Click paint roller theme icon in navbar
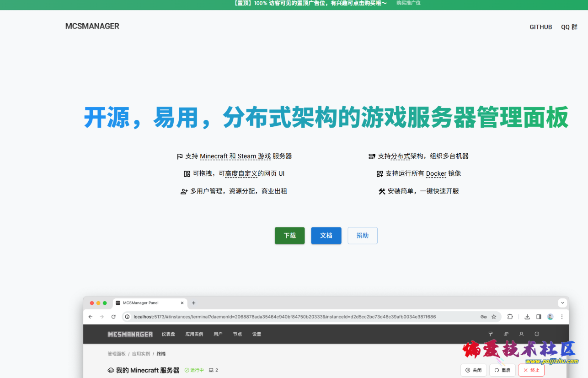The width and height of the screenshot is (588, 378). (x=491, y=334)
